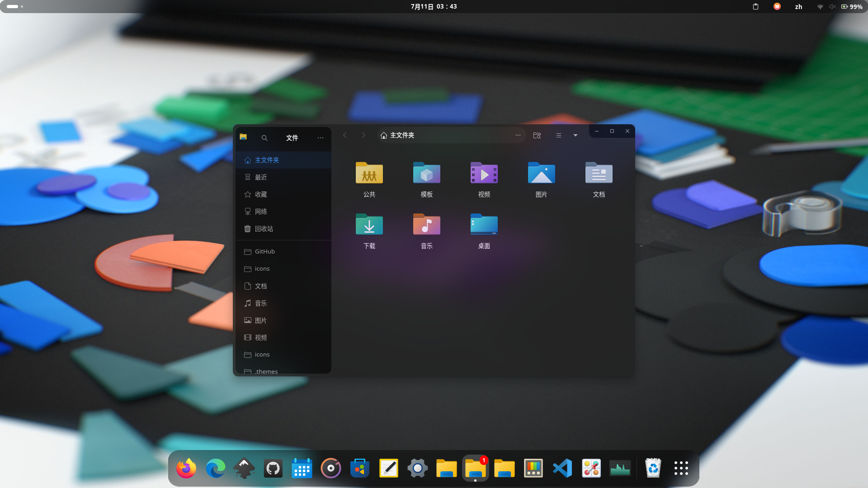Launch Inkscape from the dock
868x488 pixels.
[244, 468]
